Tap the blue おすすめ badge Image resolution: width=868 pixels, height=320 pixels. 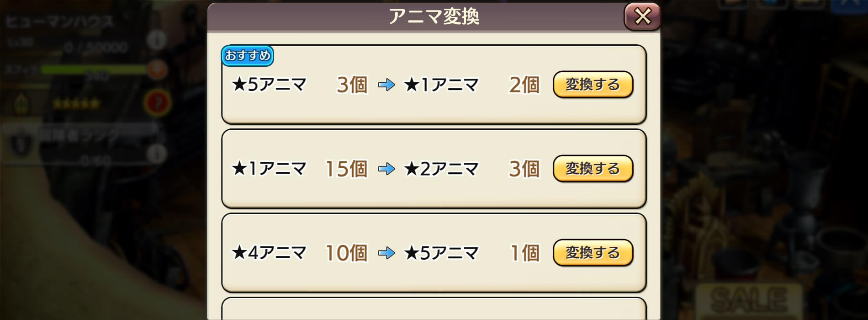pos(247,56)
